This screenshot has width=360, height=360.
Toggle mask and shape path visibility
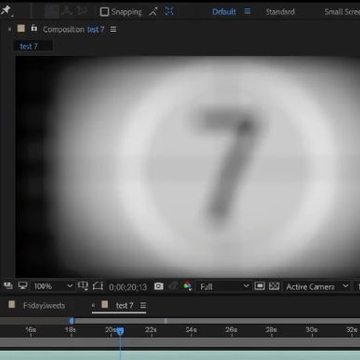pyautogui.click(x=98, y=286)
